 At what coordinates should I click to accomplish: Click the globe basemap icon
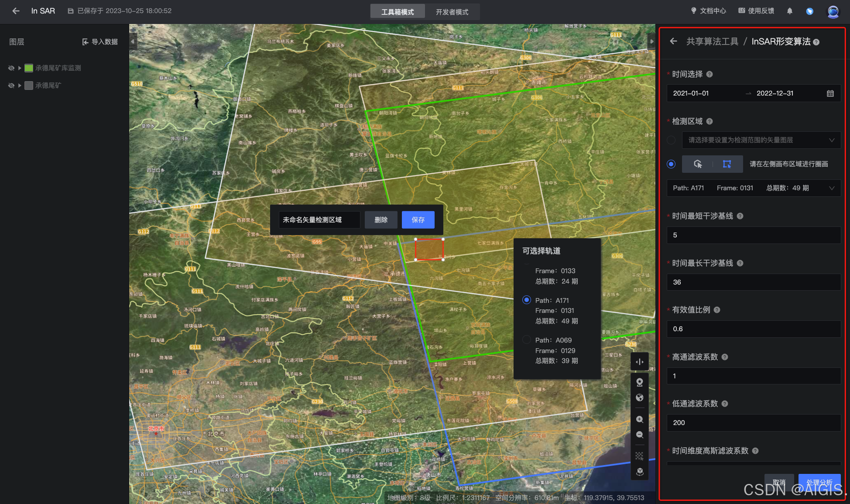(639, 398)
